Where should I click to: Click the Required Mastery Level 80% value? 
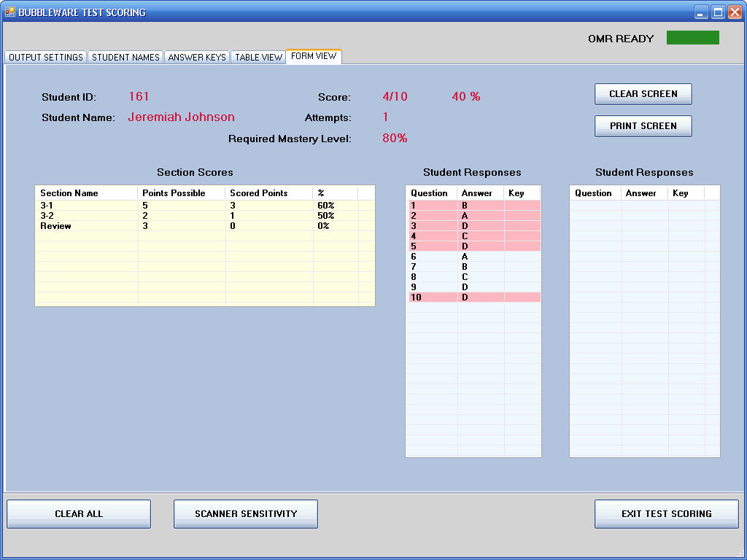tap(395, 138)
